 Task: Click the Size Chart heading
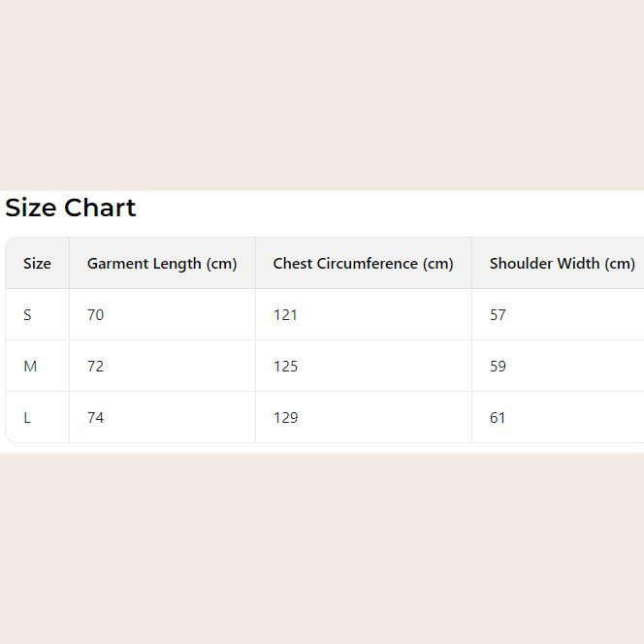71,209
